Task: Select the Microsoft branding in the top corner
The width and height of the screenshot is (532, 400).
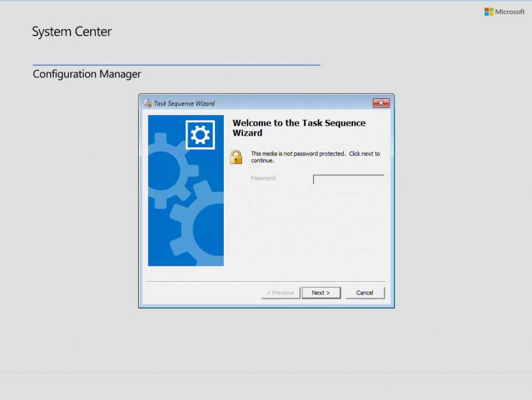Action: 505,11
